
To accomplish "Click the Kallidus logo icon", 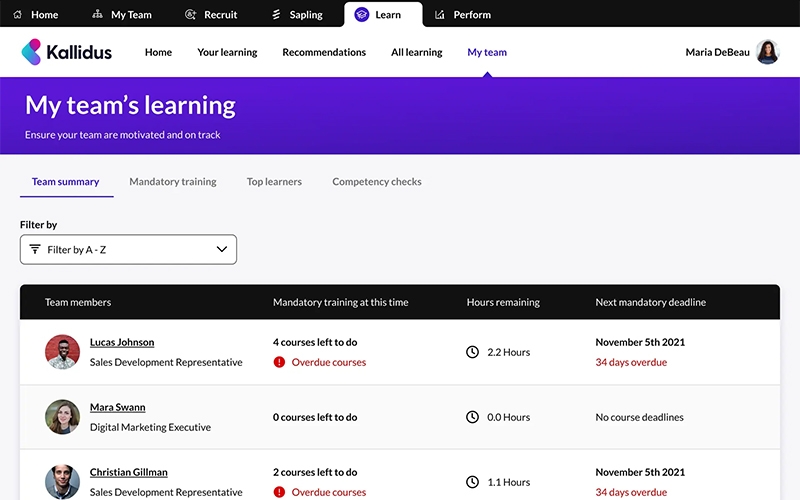I will pos(32,52).
